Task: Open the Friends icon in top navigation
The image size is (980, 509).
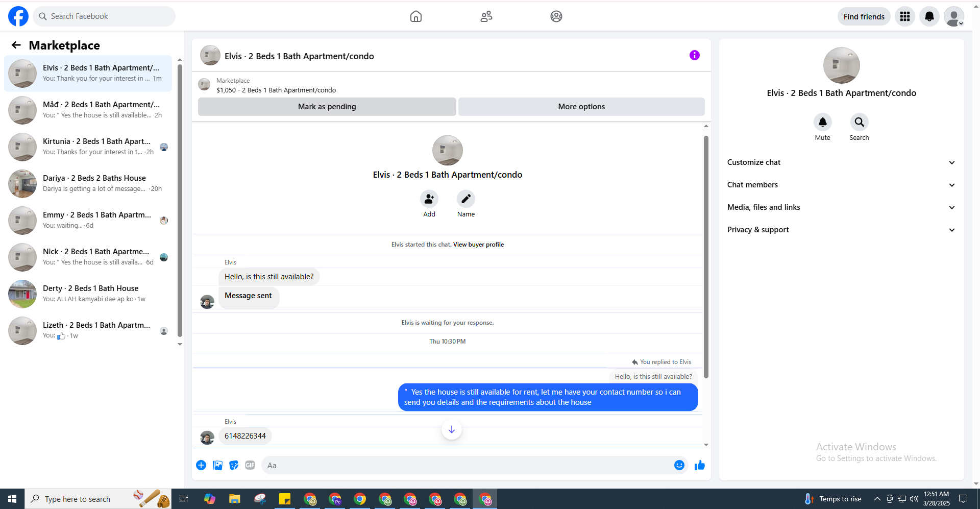Action: tap(486, 16)
